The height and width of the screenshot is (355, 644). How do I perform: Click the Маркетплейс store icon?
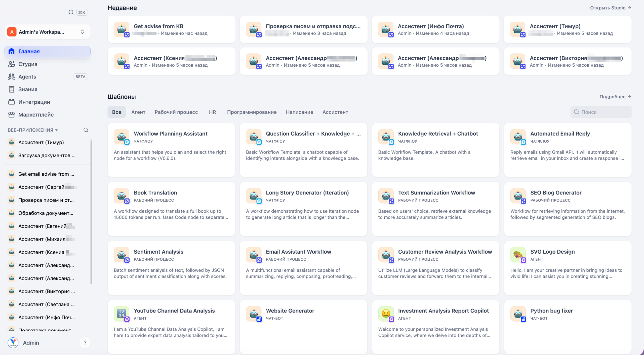(x=12, y=114)
